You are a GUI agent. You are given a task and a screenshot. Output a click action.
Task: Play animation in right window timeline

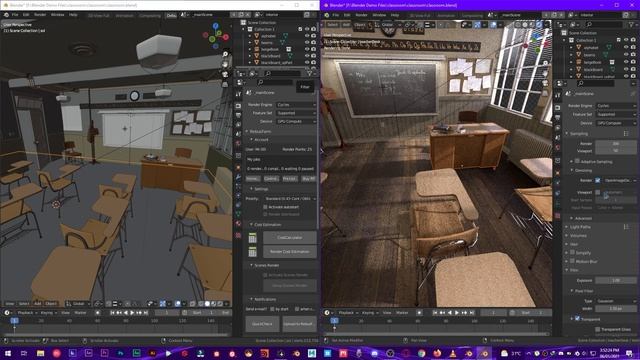pos(457,313)
